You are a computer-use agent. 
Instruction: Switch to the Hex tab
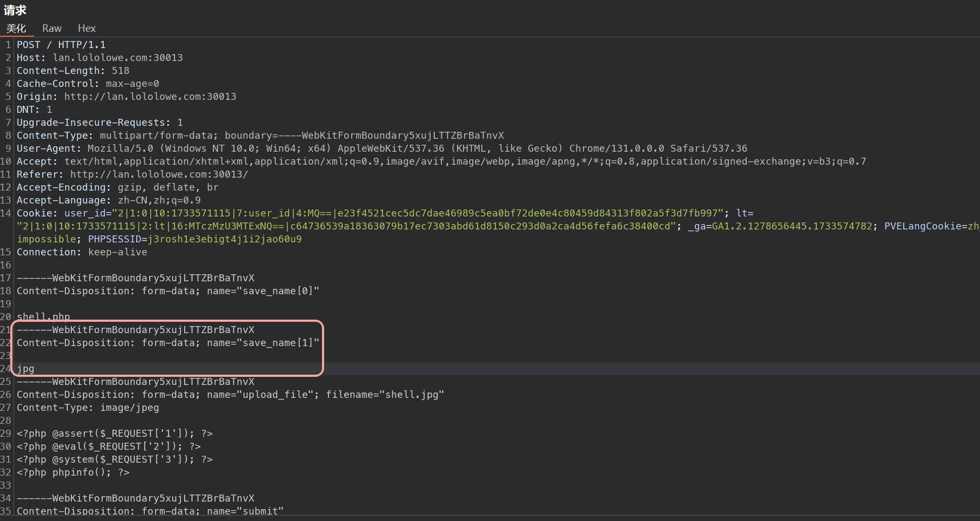click(86, 28)
